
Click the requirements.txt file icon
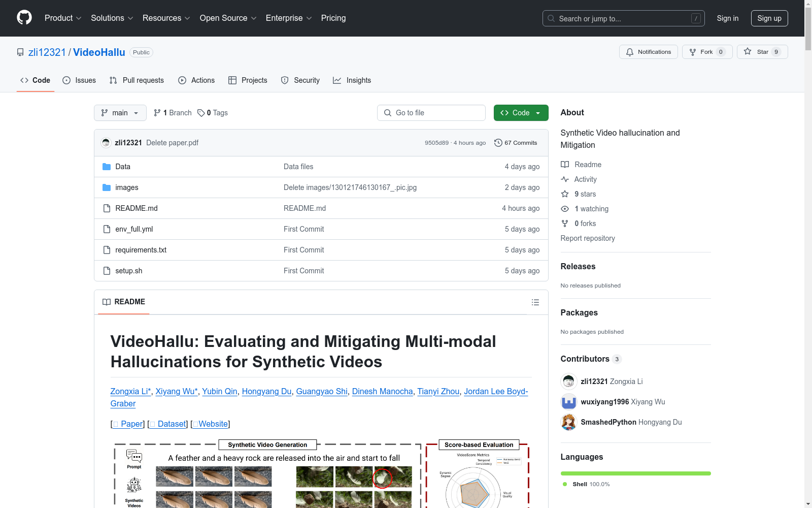(107, 250)
